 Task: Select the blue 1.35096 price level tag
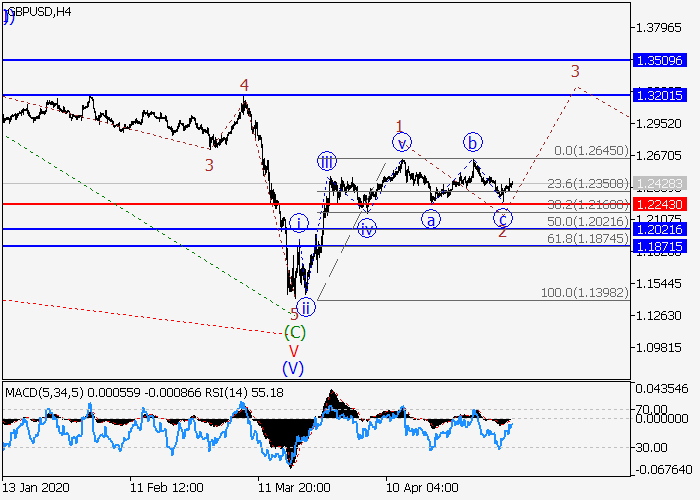657,61
